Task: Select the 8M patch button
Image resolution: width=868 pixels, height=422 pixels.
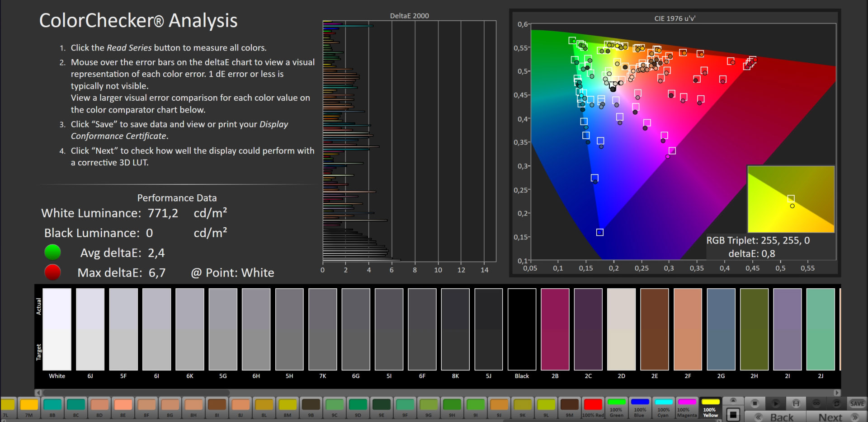Action: click(x=287, y=408)
